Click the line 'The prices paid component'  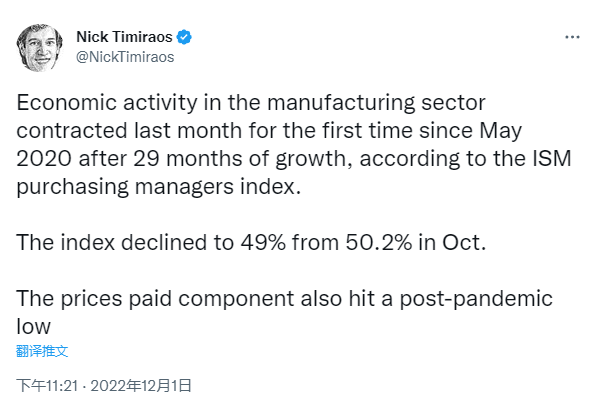[x=284, y=299]
